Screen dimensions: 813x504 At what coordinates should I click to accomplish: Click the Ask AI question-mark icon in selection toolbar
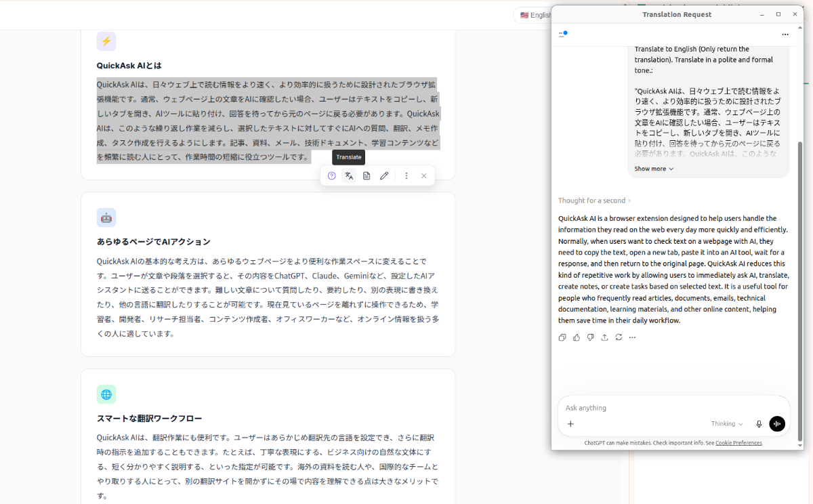(331, 176)
